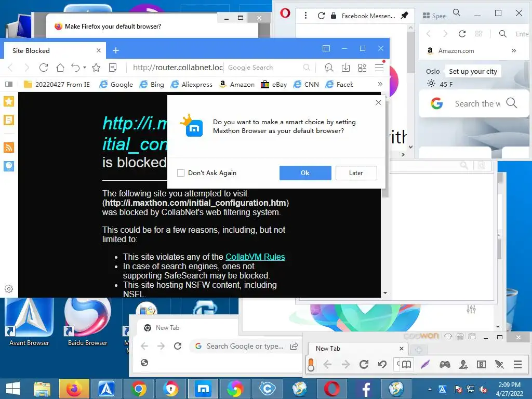Image resolution: width=532 pixels, height=399 pixels.
Task: Click the Google Search box in Maxthon
Action: click(264, 68)
